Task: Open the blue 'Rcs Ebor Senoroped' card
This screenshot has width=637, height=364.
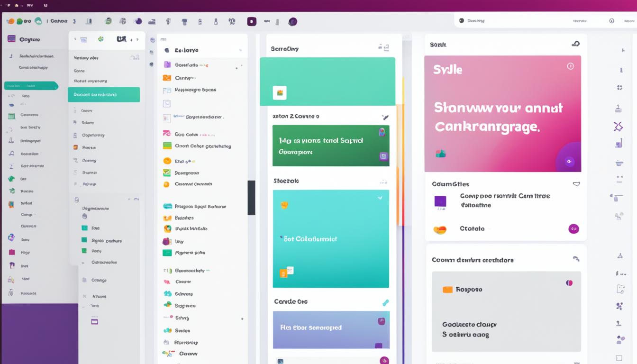Action: (331, 329)
